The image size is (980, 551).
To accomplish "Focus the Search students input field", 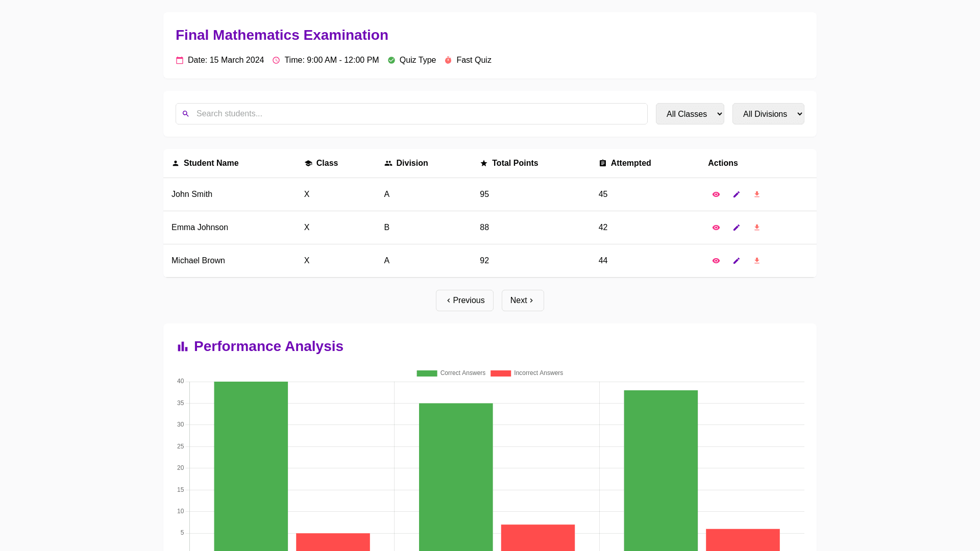I will pyautogui.click(x=419, y=114).
